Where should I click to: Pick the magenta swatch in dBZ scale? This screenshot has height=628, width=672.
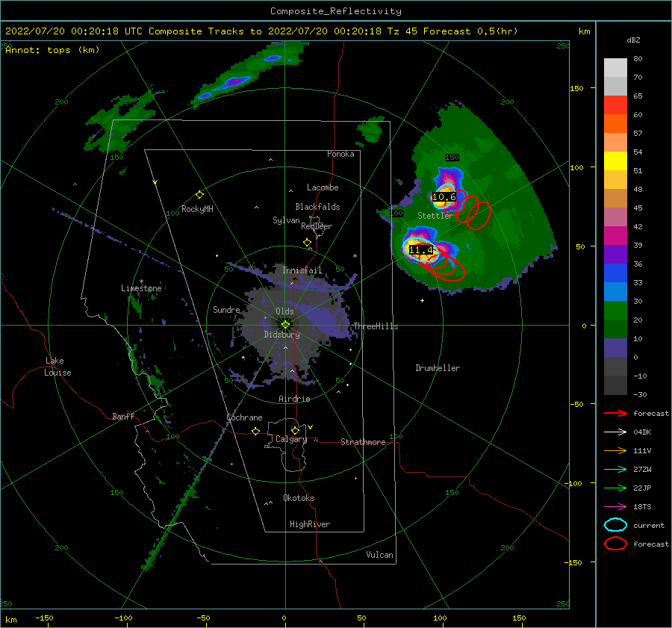(615, 236)
